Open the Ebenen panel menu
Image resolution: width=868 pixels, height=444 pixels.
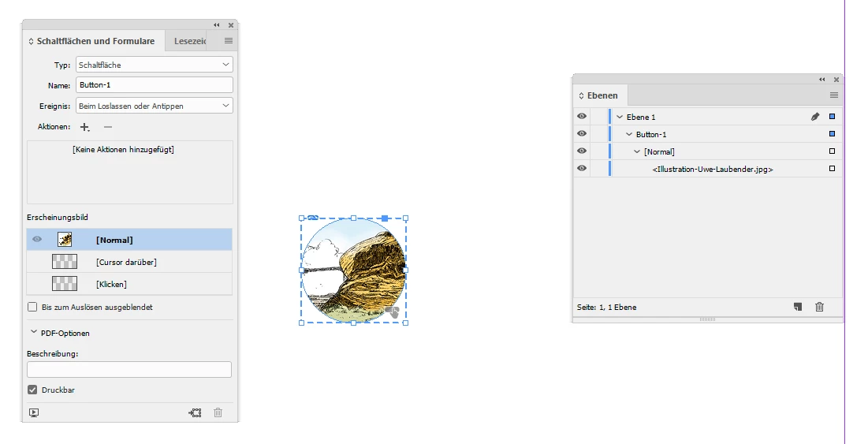point(833,95)
